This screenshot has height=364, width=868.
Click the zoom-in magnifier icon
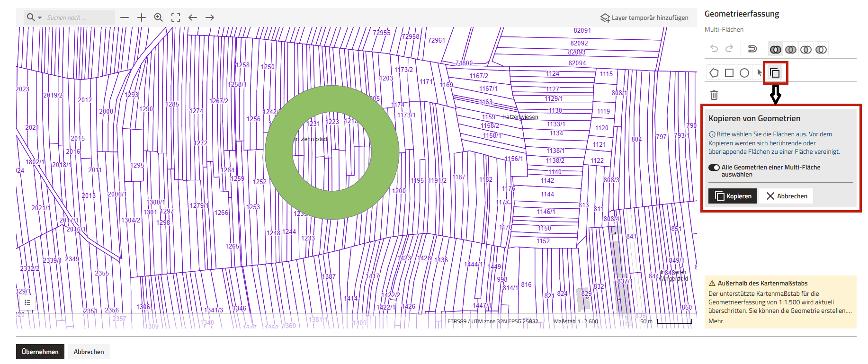click(x=159, y=18)
